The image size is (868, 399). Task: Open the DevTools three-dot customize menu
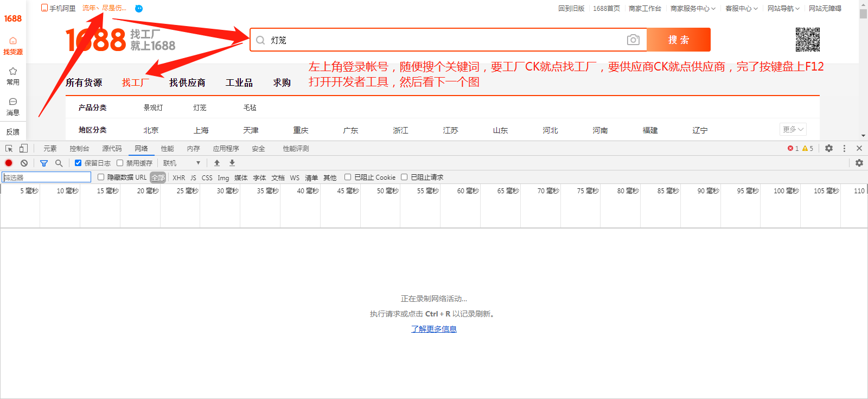point(844,148)
